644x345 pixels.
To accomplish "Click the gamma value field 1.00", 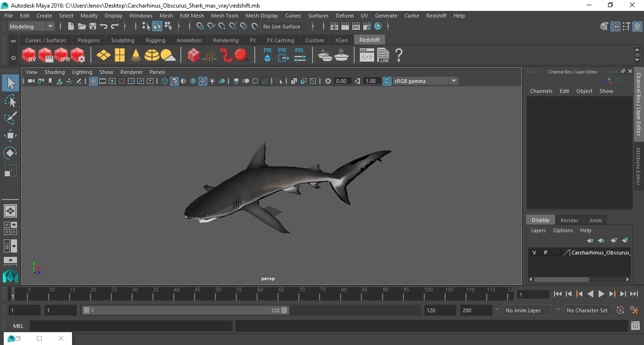I will pyautogui.click(x=371, y=81).
